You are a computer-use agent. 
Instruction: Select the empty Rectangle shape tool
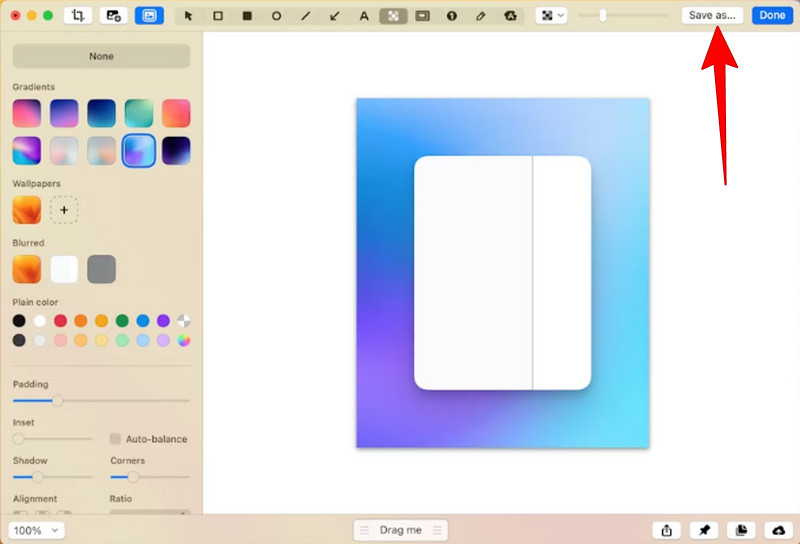point(218,16)
